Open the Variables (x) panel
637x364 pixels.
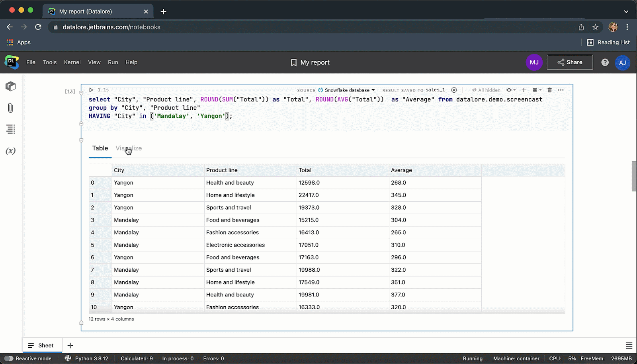(11, 151)
